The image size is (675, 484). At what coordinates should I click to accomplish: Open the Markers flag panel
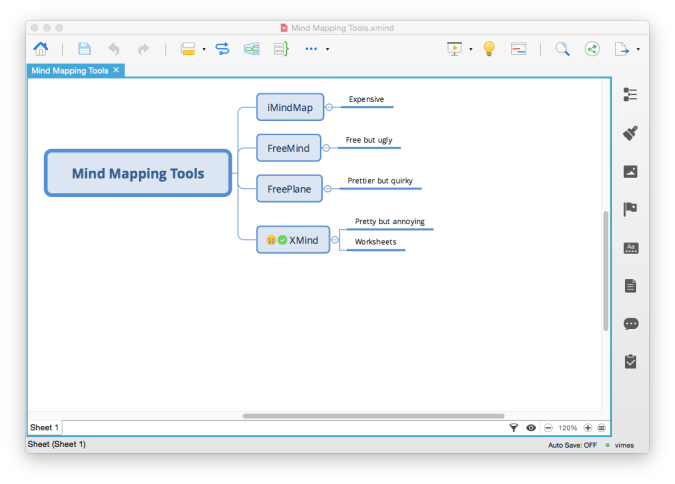(x=630, y=209)
